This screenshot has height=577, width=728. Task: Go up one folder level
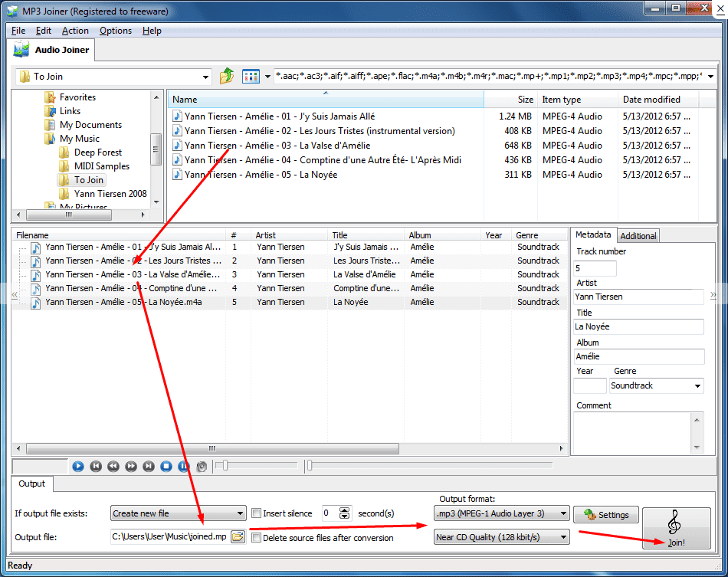point(227,76)
